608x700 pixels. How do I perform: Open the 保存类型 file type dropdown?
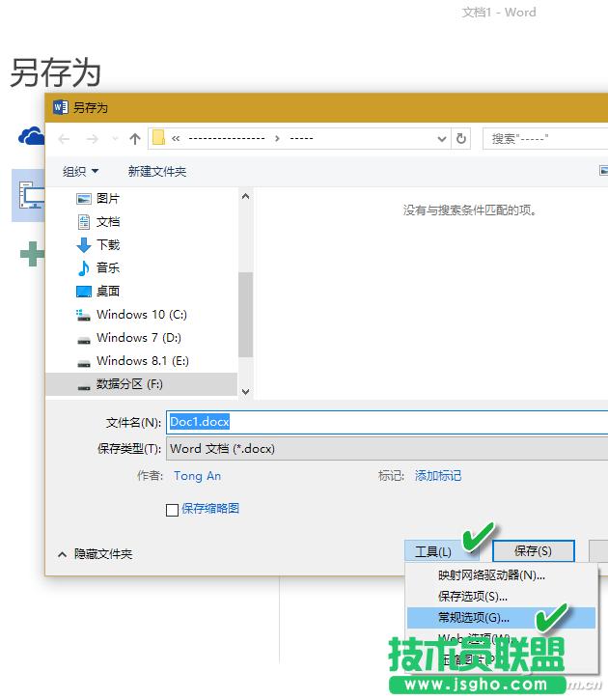click(386, 448)
